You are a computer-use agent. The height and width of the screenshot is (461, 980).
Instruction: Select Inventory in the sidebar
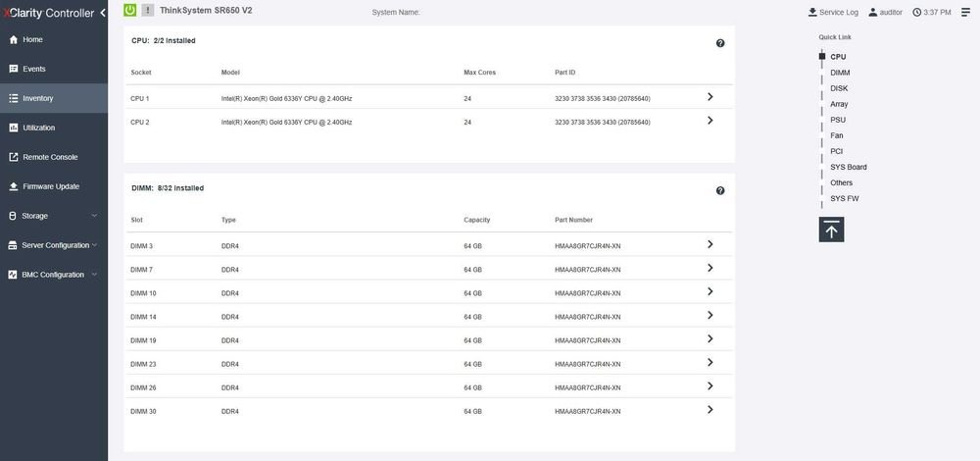[x=54, y=98]
